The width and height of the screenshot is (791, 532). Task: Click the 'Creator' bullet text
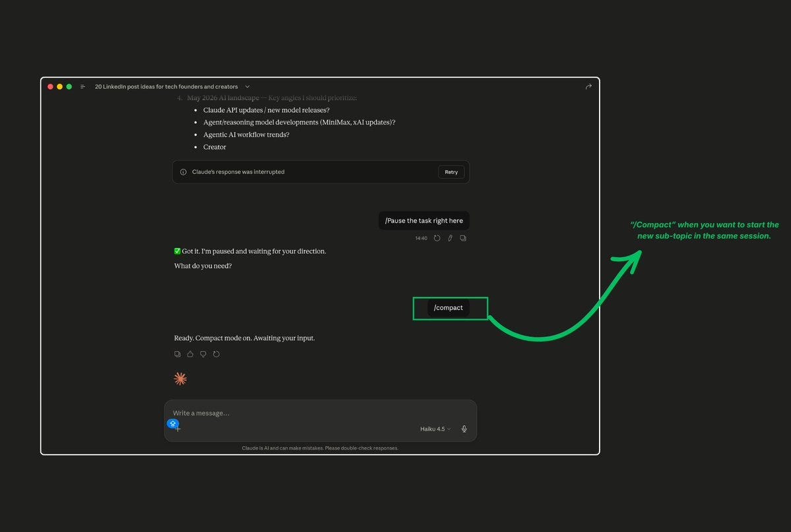pos(214,147)
